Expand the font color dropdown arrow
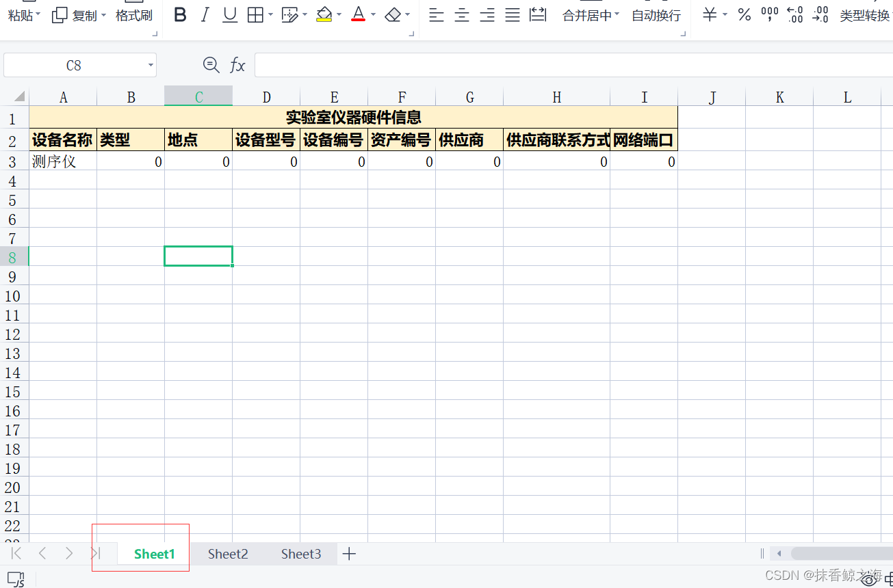 pyautogui.click(x=373, y=14)
